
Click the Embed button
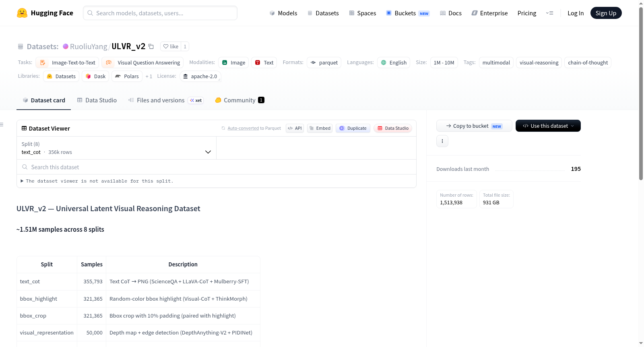(x=320, y=128)
